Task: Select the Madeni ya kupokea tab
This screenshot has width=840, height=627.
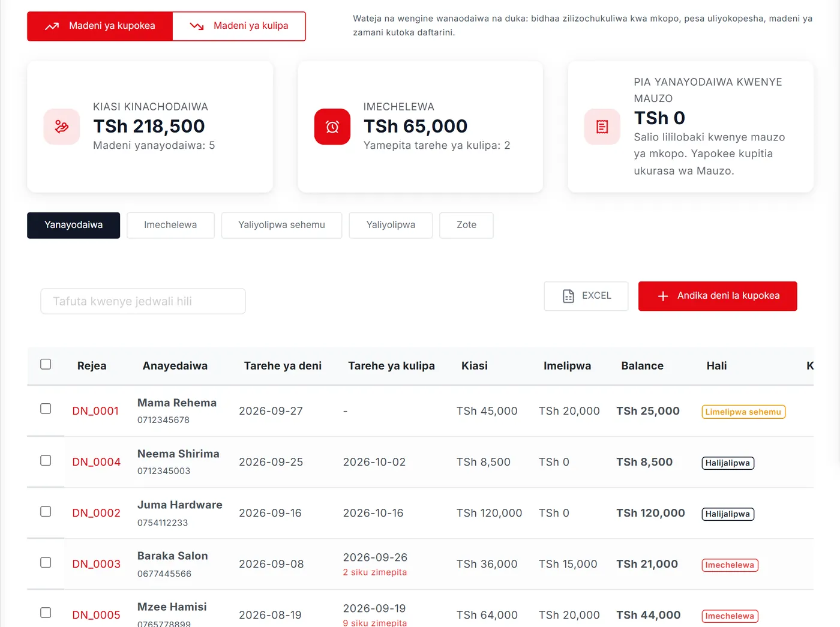Action: point(100,26)
